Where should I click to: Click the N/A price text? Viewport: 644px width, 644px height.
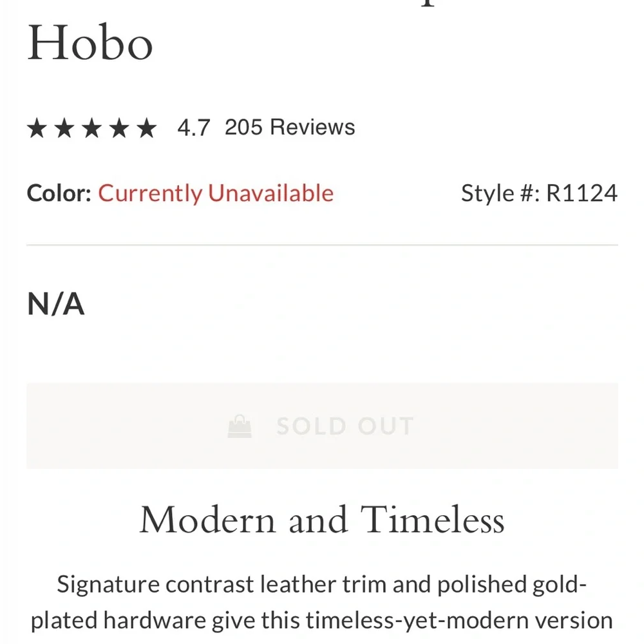point(56,303)
